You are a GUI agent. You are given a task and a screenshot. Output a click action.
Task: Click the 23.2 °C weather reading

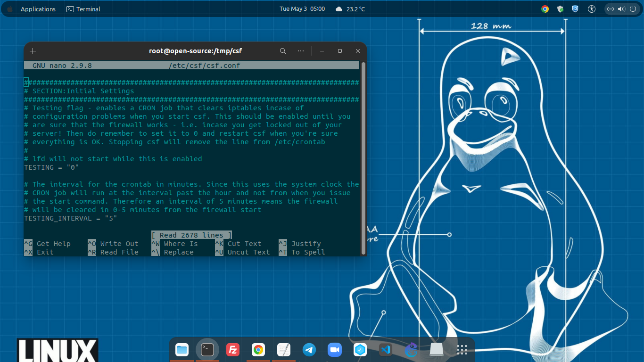coord(356,9)
